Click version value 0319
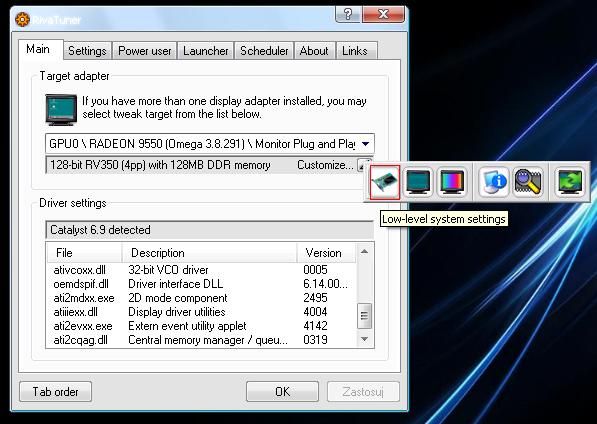The width and height of the screenshot is (597, 424). 315,340
